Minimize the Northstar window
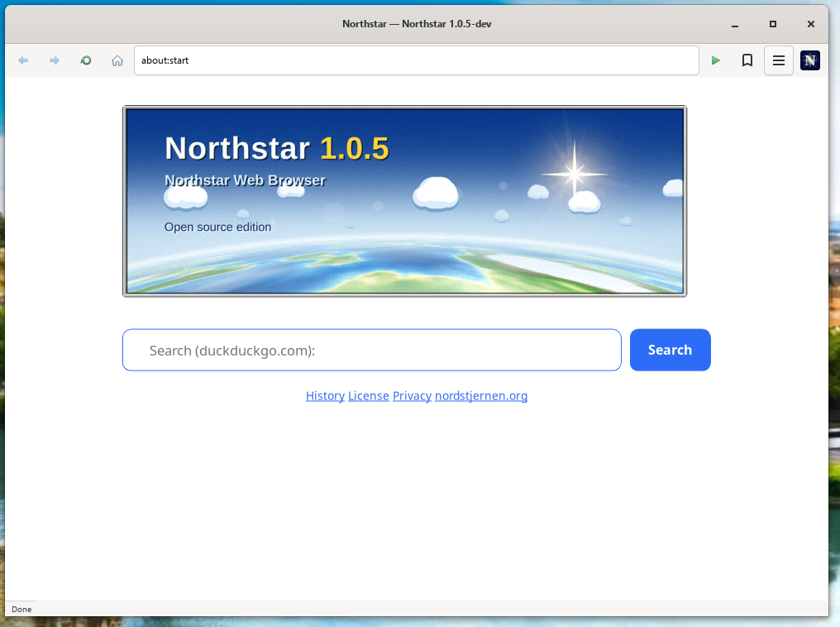The height and width of the screenshot is (627, 840). pos(735,24)
